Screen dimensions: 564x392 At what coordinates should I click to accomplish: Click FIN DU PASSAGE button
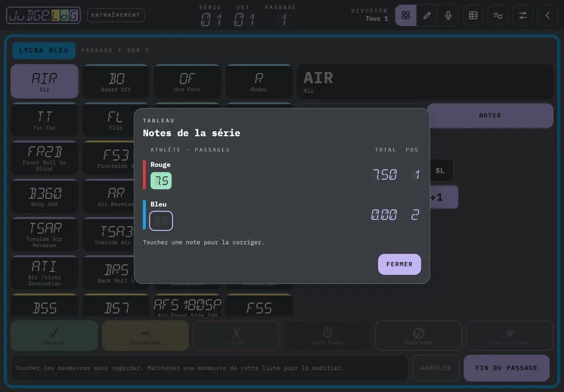click(x=507, y=368)
